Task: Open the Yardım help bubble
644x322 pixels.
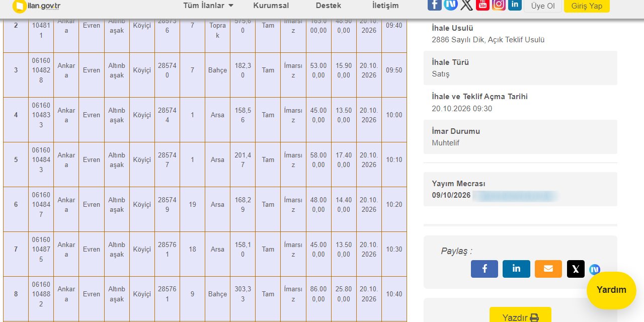Action: coord(611,290)
